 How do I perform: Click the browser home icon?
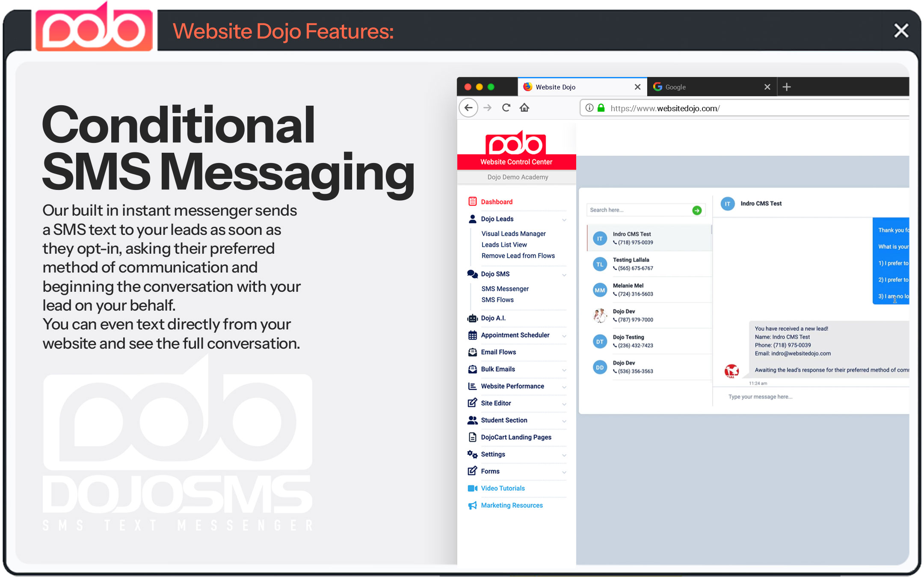(x=524, y=108)
